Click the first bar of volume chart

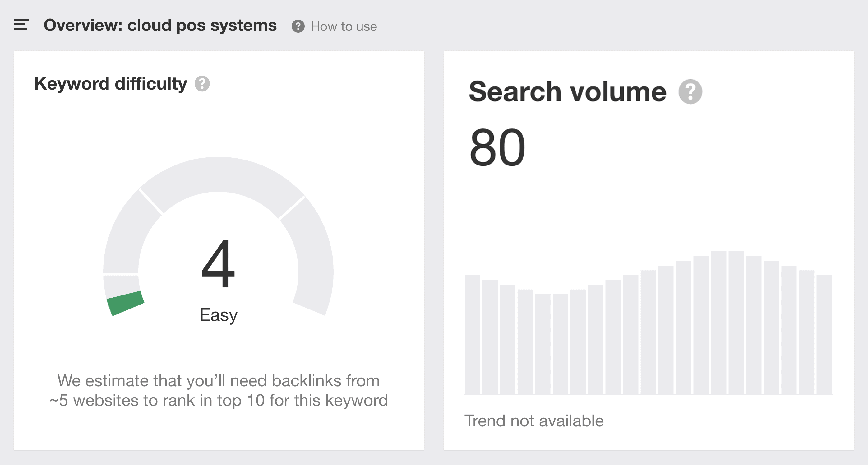click(473, 334)
